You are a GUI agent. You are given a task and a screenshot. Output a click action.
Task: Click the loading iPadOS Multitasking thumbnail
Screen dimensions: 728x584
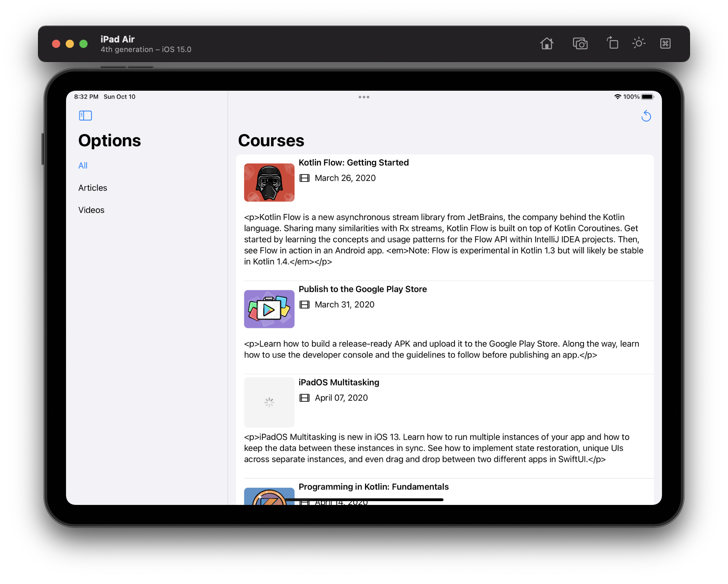pyautogui.click(x=269, y=402)
